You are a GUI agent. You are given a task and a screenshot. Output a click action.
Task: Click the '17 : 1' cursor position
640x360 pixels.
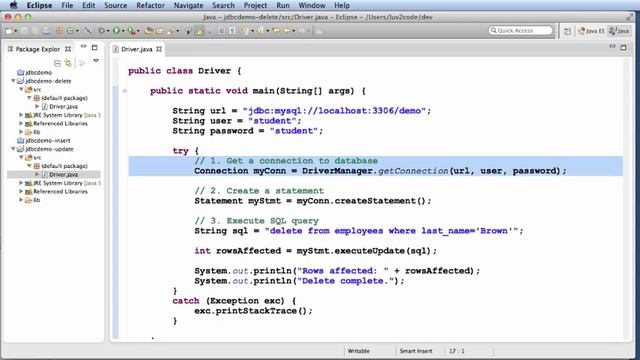(x=457, y=351)
